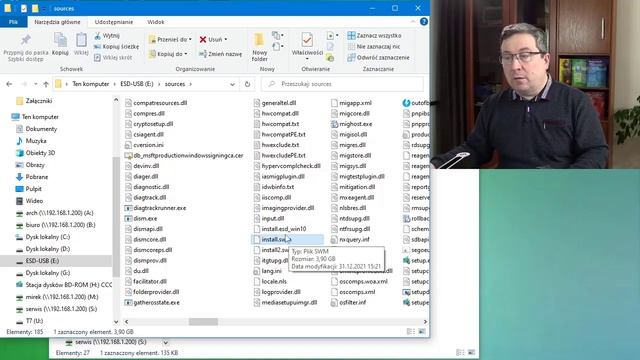640x360 pixels.
Task: Click the horizontal scrollbar thumb
Action: coord(203,322)
